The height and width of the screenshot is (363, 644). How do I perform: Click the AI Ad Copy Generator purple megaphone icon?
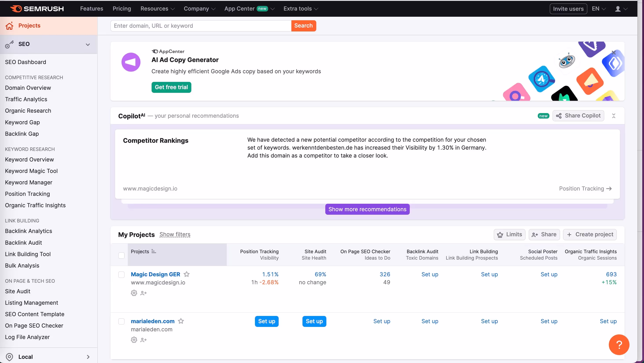pyautogui.click(x=131, y=62)
